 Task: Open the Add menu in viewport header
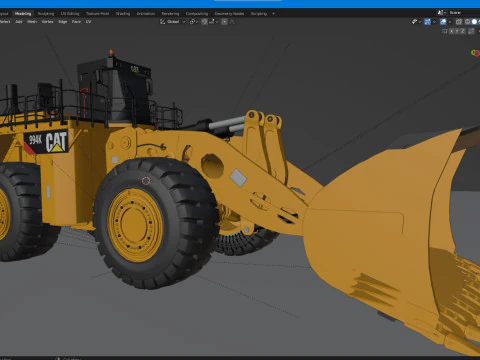(x=19, y=22)
